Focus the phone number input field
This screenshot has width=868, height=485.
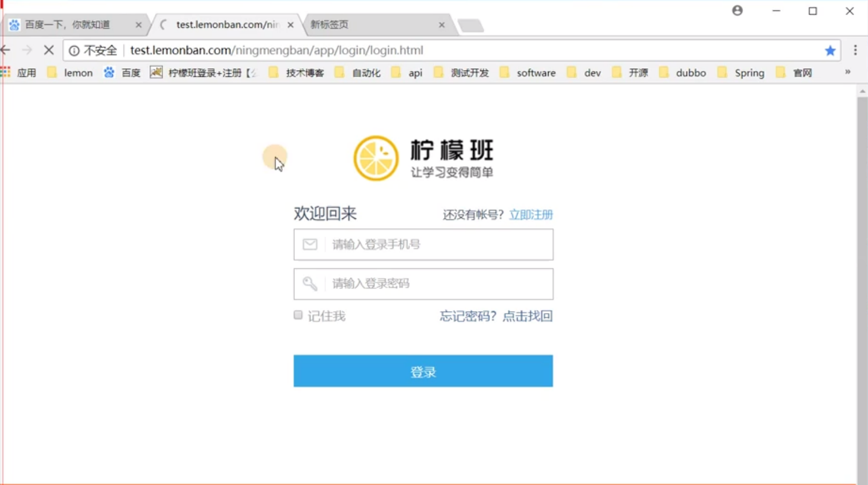point(423,244)
